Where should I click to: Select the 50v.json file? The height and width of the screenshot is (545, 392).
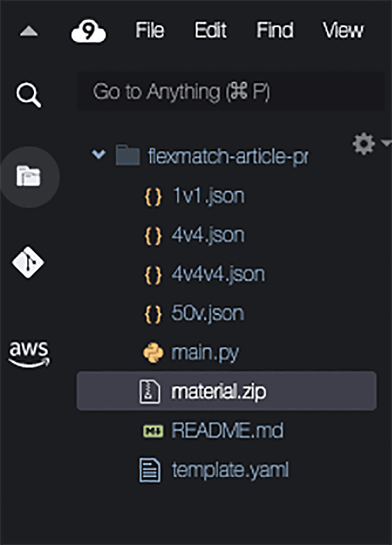point(209,313)
